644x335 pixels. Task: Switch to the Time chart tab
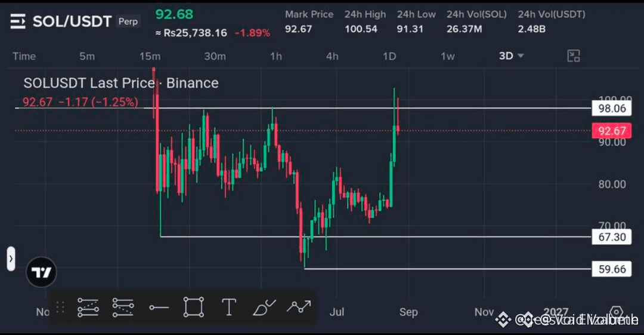[x=24, y=56]
